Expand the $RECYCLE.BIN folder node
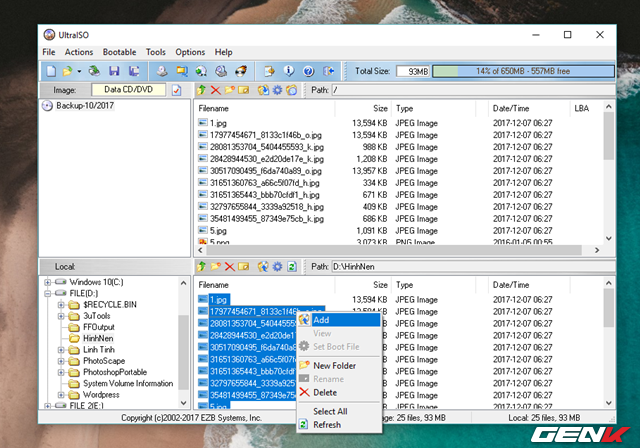The width and height of the screenshot is (640, 448). coord(61,305)
